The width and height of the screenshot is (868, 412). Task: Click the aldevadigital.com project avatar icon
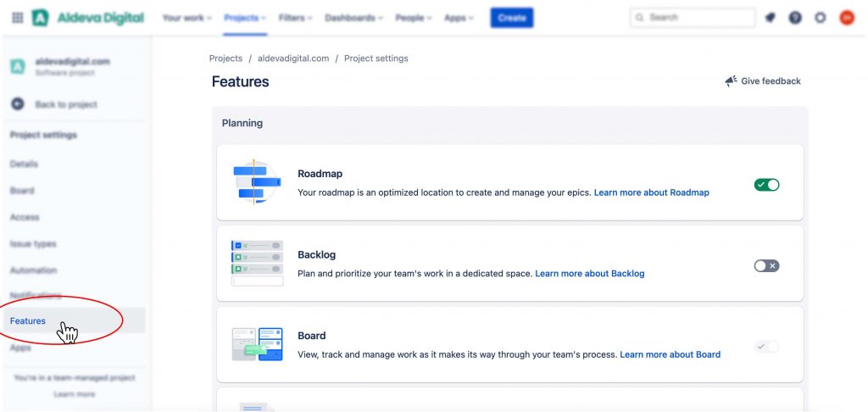pyautogui.click(x=18, y=66)
